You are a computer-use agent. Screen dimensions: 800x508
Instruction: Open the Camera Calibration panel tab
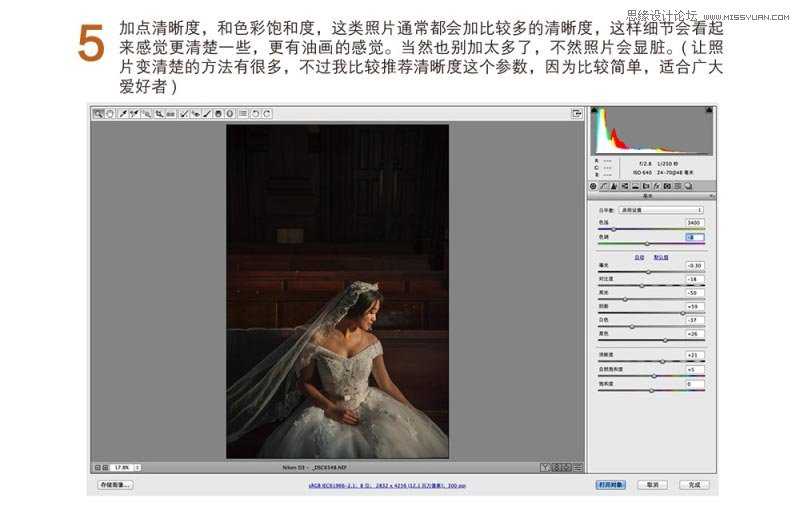(667, 186)
